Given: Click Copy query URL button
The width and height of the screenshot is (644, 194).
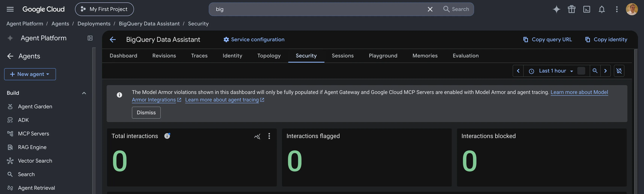Looking at the screenshot, I should click(547, 40).
